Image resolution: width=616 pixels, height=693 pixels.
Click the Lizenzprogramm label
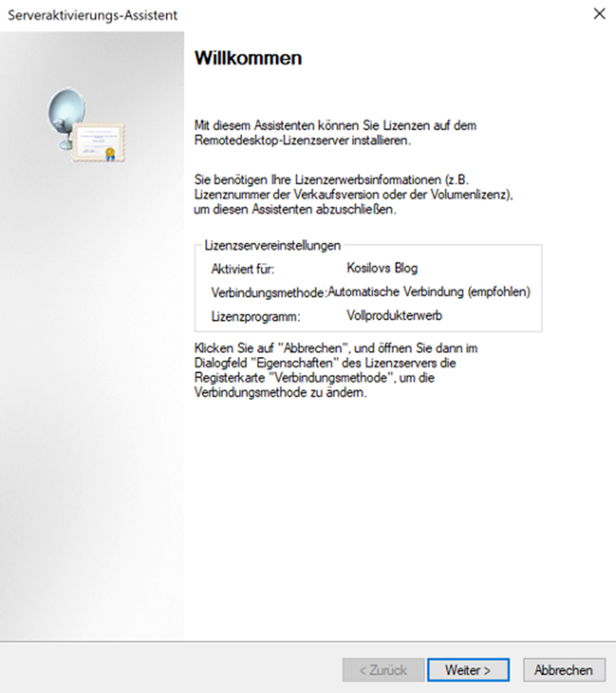[x=255, y=317]
